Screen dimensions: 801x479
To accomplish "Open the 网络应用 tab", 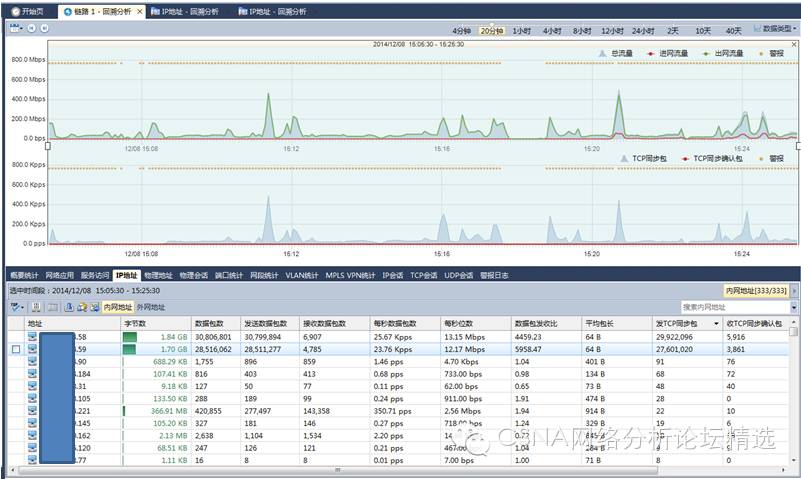I will click(60, 275).
